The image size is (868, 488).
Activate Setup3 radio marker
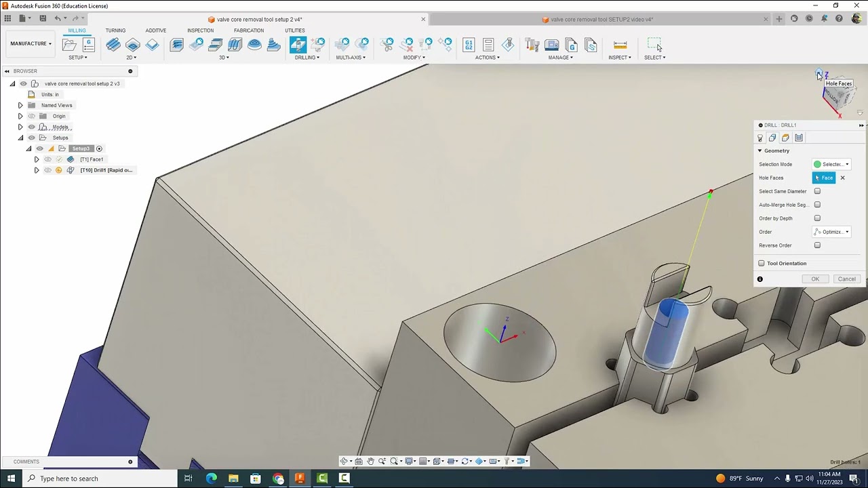(99, 148)
